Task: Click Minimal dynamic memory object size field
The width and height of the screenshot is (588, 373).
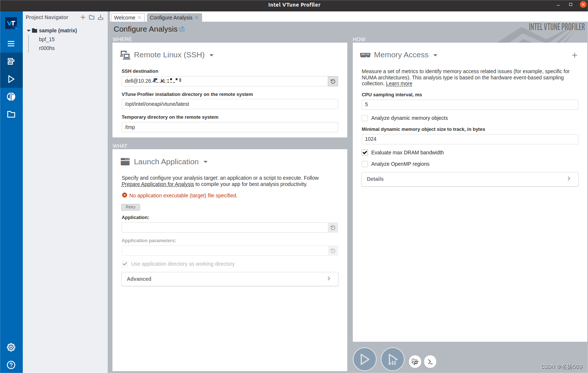Action: click(470, 139)
